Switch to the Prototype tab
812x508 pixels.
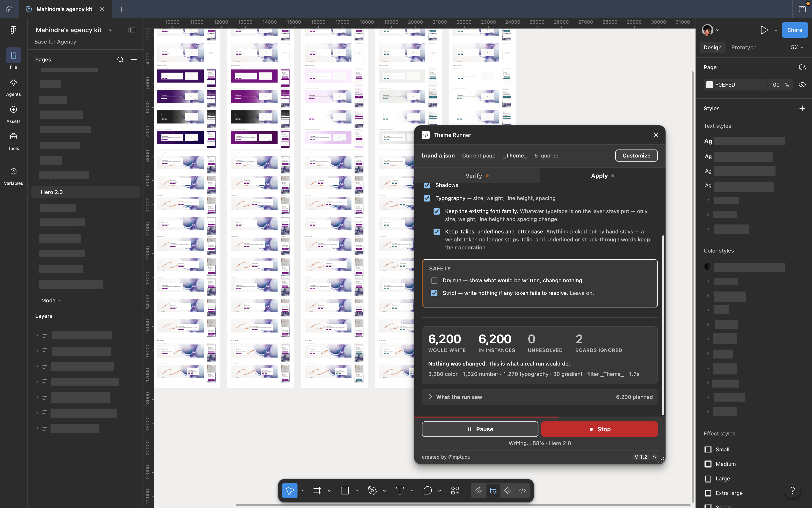[x=744, y=47]
